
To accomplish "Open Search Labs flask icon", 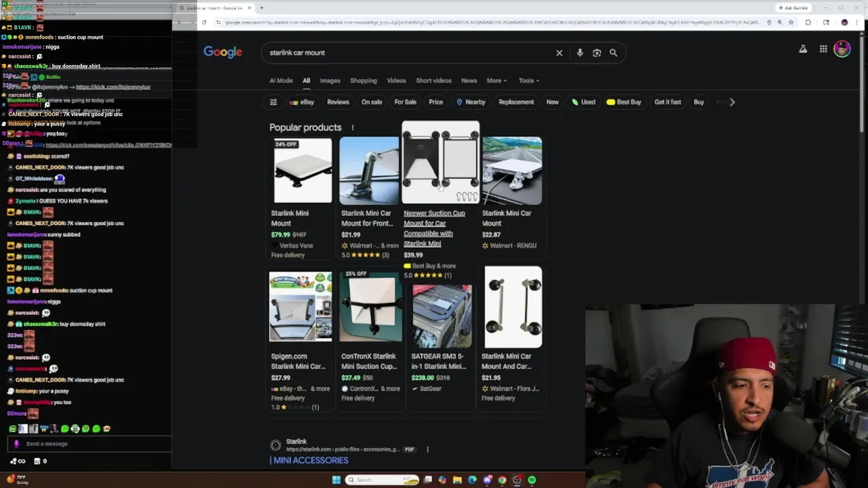I will [x=803, y=49].
